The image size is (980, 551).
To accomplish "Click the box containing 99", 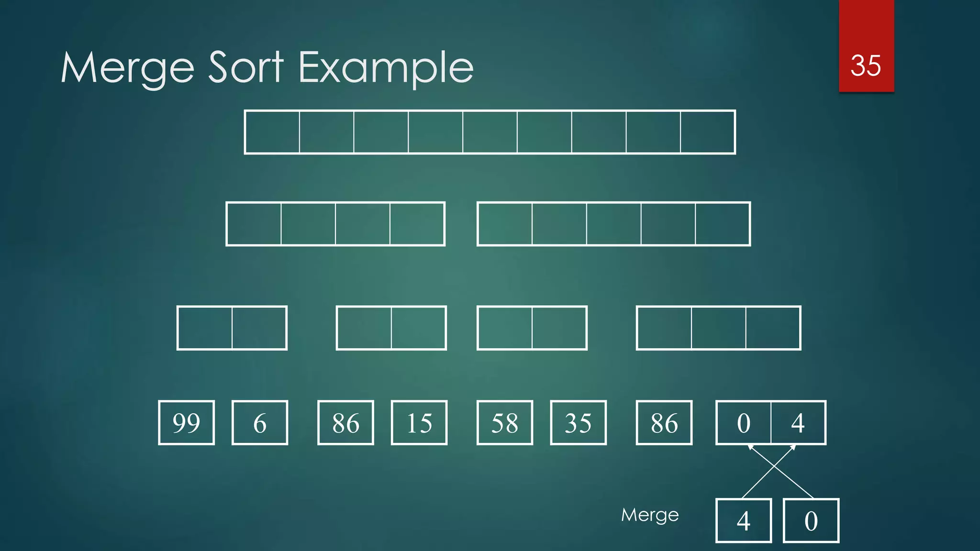I will point(186,423).
